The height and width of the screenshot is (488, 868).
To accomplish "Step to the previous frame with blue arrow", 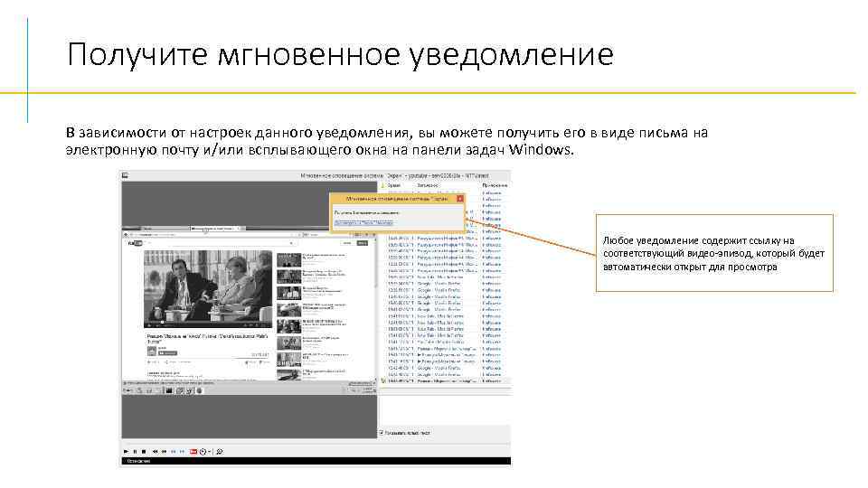I will tap(174, 452).
